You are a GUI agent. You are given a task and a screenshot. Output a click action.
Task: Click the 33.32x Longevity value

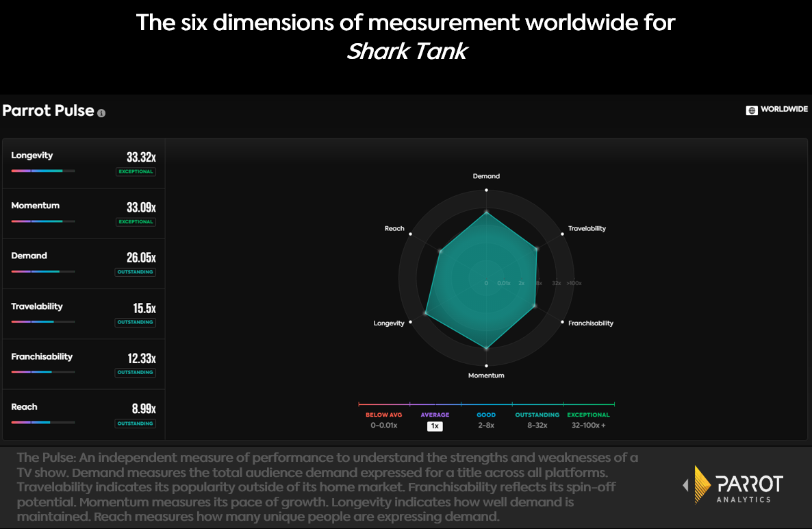141,157
